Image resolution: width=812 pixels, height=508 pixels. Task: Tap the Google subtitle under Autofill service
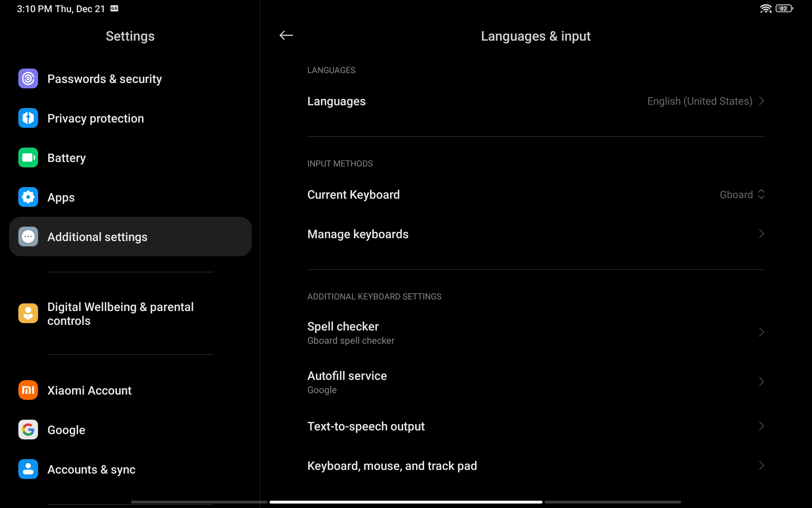[x=322, y=390]
